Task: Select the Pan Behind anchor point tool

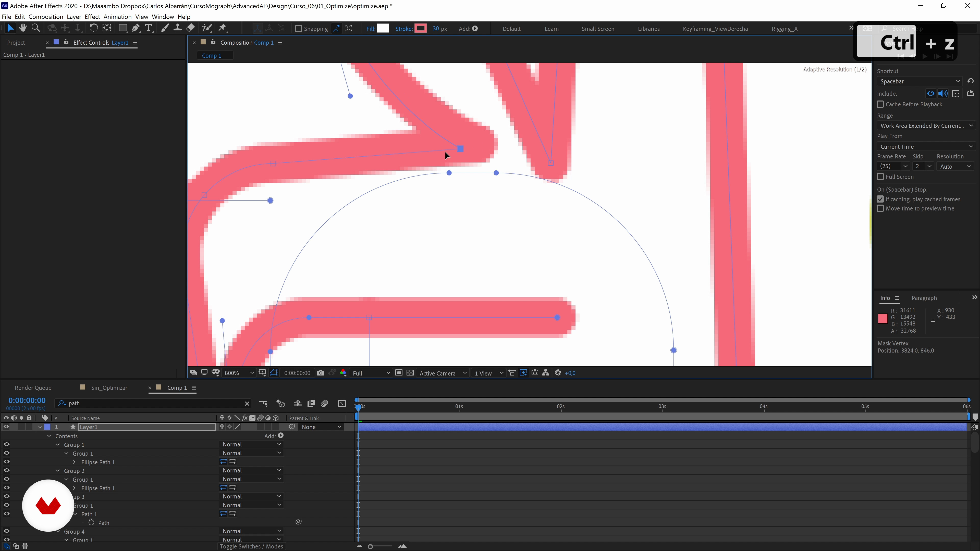Action: [x=107, y=28]
